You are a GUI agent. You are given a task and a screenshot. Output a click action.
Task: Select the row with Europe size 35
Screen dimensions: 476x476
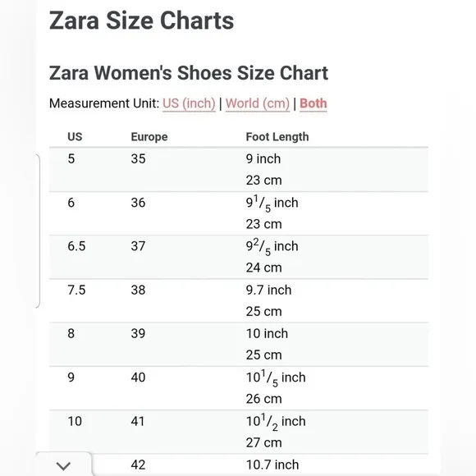click(x=239, y=170)
